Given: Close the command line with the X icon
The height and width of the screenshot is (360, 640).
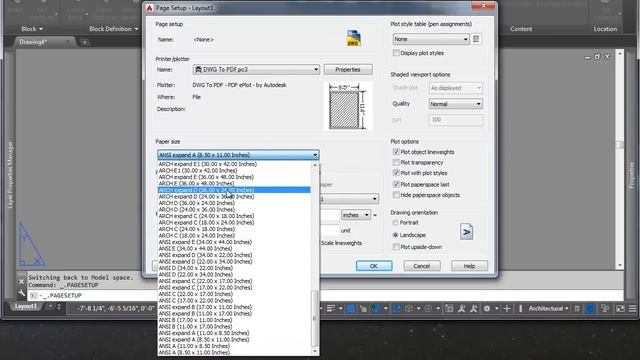Looking at the screenshot, I should pyautogui.click(x=22, y=282).
